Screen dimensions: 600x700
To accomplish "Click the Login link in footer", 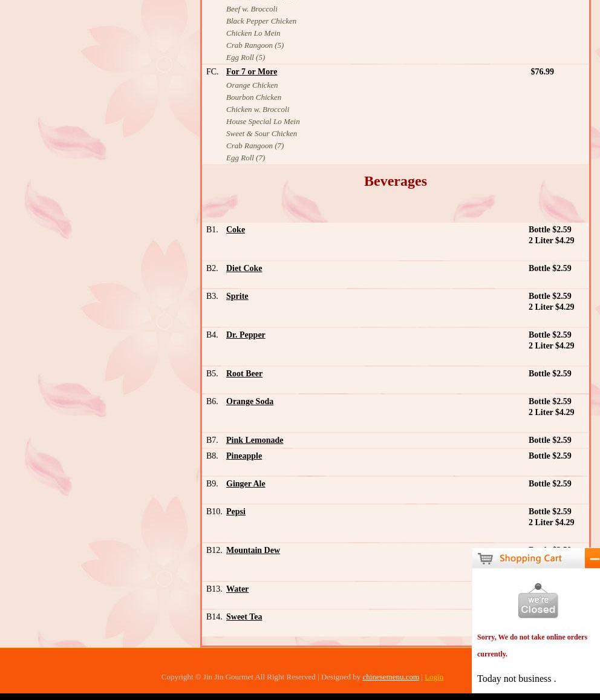I will tap(434, 677).
